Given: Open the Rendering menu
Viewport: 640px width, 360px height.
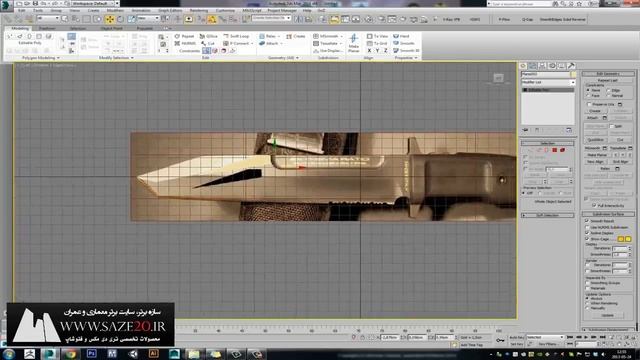Looking at the screenshot, I should 199,11.
